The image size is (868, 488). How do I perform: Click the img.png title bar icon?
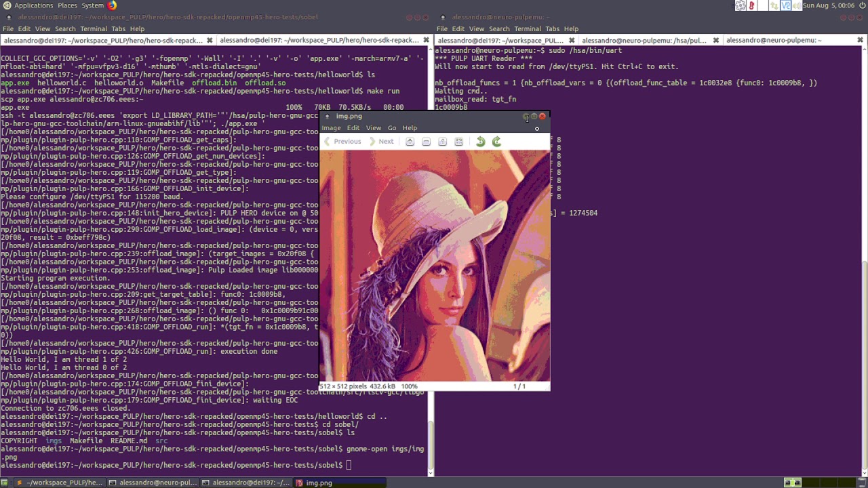click(327, 117)
